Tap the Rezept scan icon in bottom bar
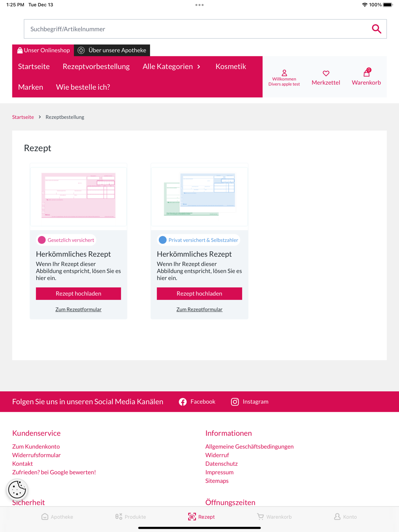The image size is (399, 532). pyautogui.click(x=192, y=516)
